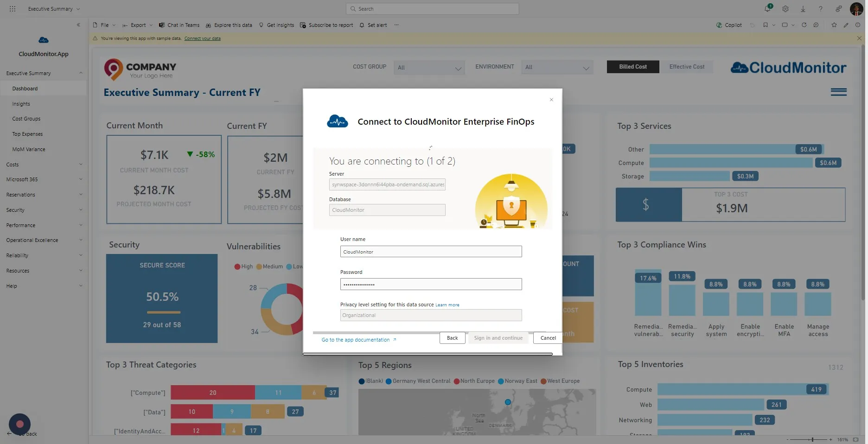The image size is (868, 444).
Task: Refresh the report visuals
Action: [x=804, y=25]
